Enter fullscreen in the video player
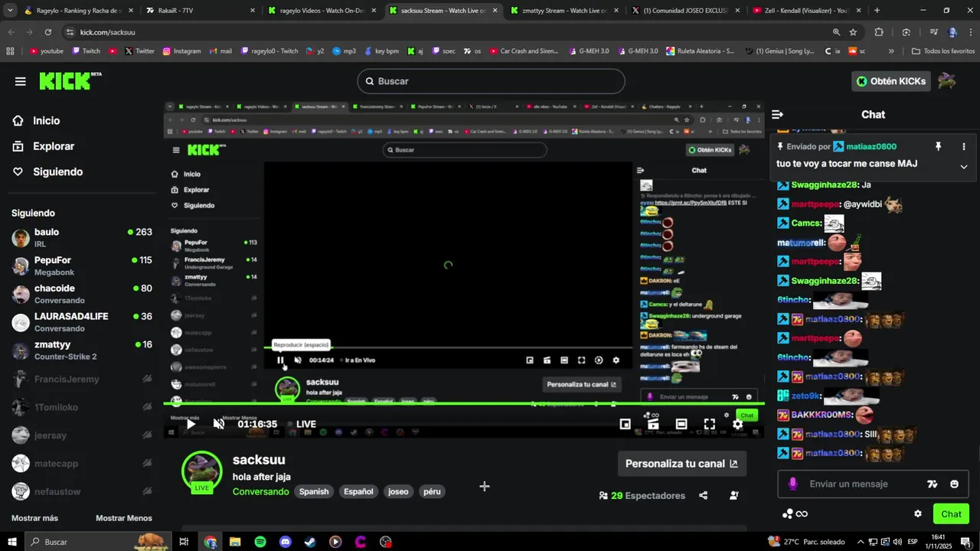980x551 pixels. pyautogui.click(x=710, y=424)
